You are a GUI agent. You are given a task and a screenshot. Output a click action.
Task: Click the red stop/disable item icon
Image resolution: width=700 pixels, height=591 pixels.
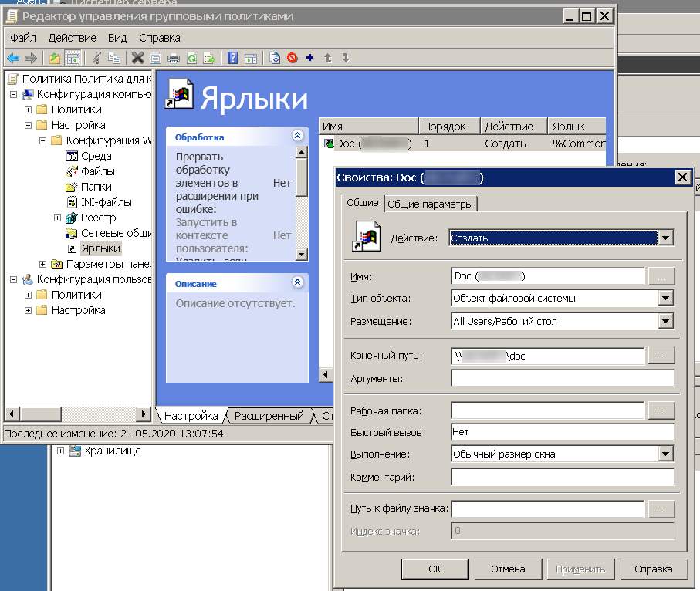(x=293, y=58)
